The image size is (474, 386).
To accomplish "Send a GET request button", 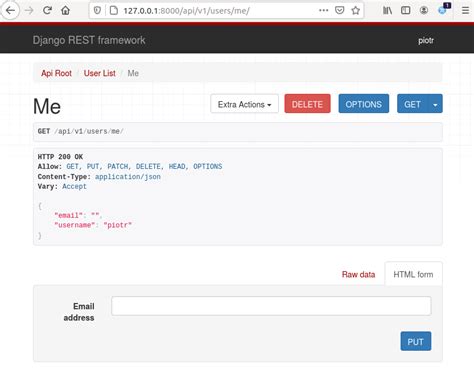I will [412, 104].
